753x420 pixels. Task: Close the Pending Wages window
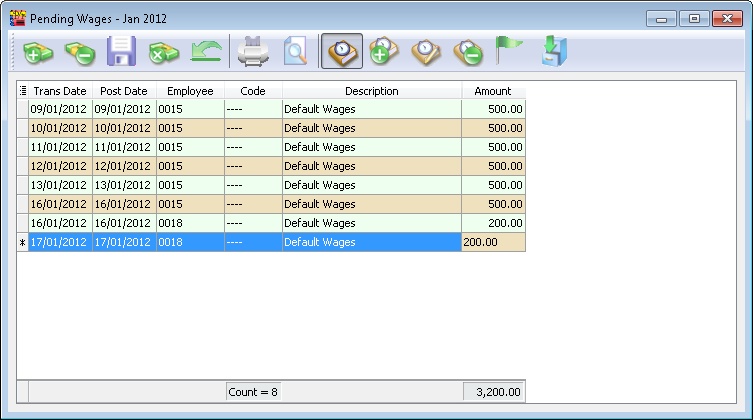(x=728, y=19)
